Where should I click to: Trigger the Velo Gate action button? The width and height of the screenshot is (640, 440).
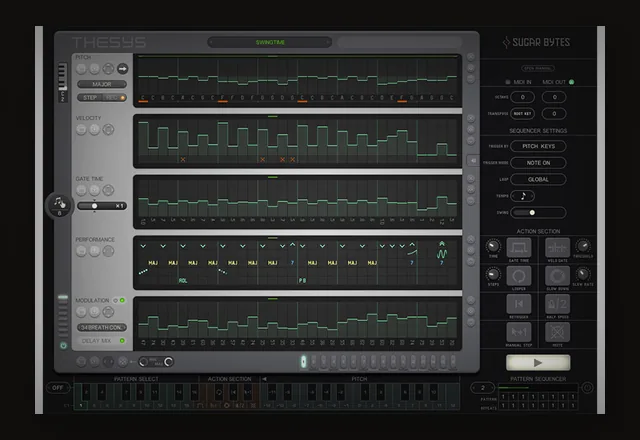(557, 247)
